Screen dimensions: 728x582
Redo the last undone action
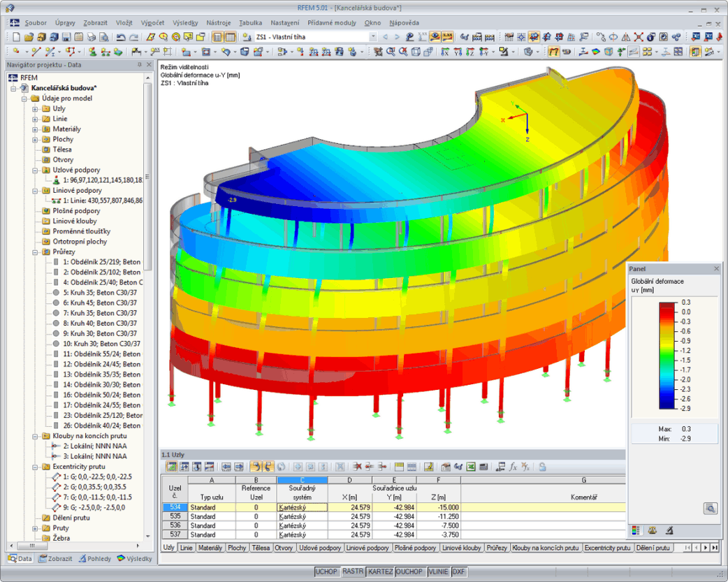click(x=133, y=37)
